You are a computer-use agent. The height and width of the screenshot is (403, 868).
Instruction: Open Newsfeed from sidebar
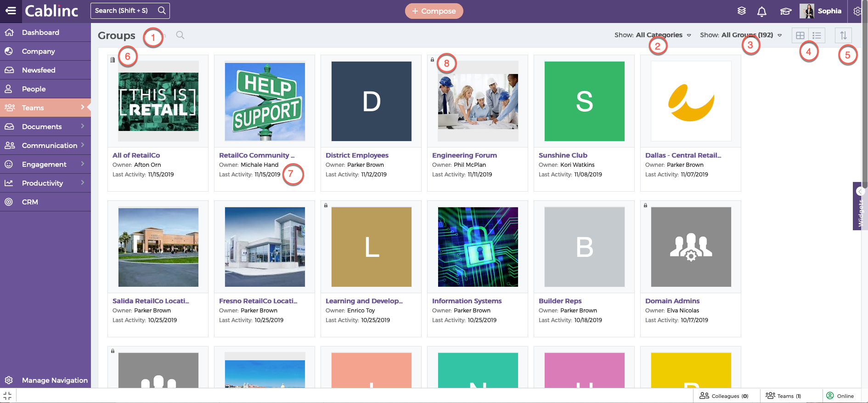click(45, 70)
